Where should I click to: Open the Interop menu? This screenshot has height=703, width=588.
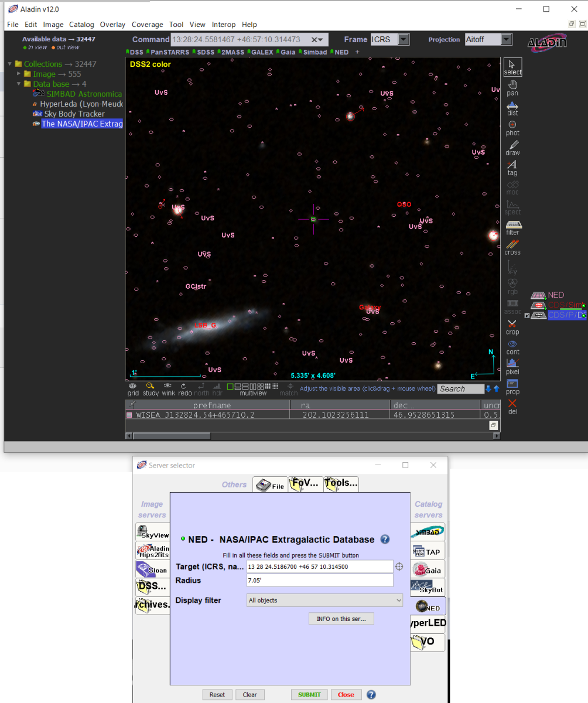pyautogui.click(x=224, y=25)
